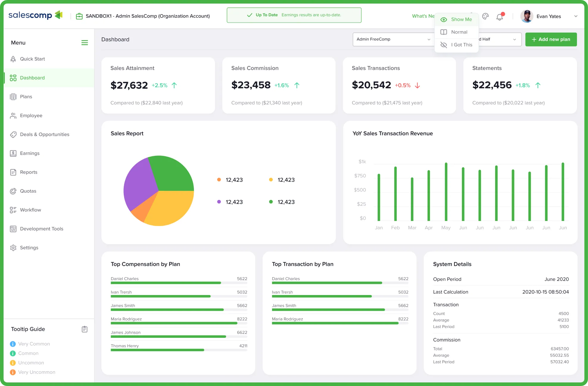Screen dimensions: 588x386
Task: Click the Quotas pie icon
Action: click(x=13, y=191)
